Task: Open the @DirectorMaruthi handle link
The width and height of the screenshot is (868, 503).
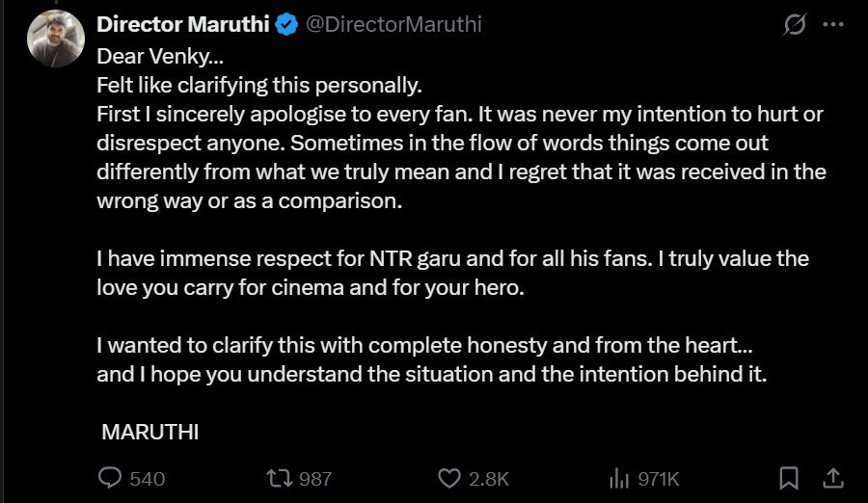Action: (393, 26)
